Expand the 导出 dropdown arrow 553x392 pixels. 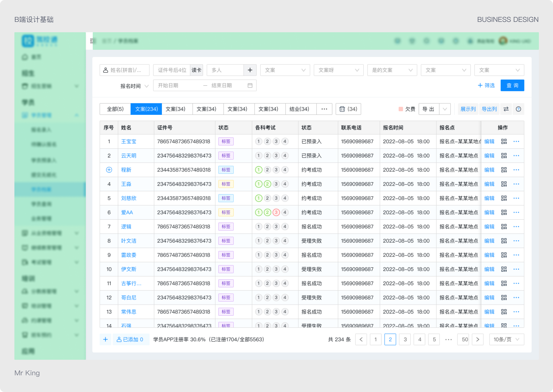(x=445, y=109)
